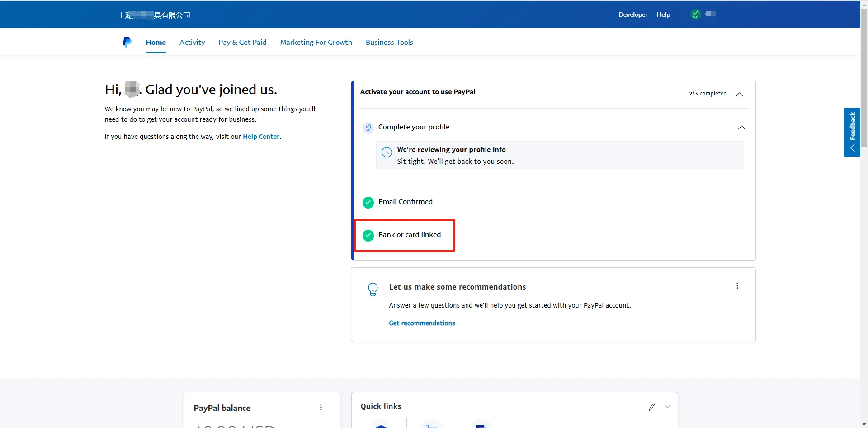Image resolution: width=868 pixels, height=428 pixels.
Task: Click the Developer link in header
Action: pos(633,14)
